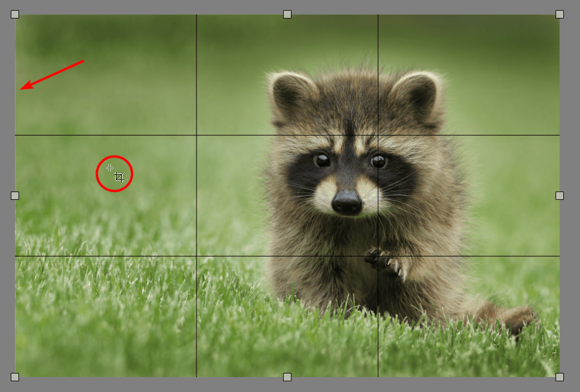580x392 pixels.
Task: Click the top-left corner crop handle
Action: click(15, 14)
